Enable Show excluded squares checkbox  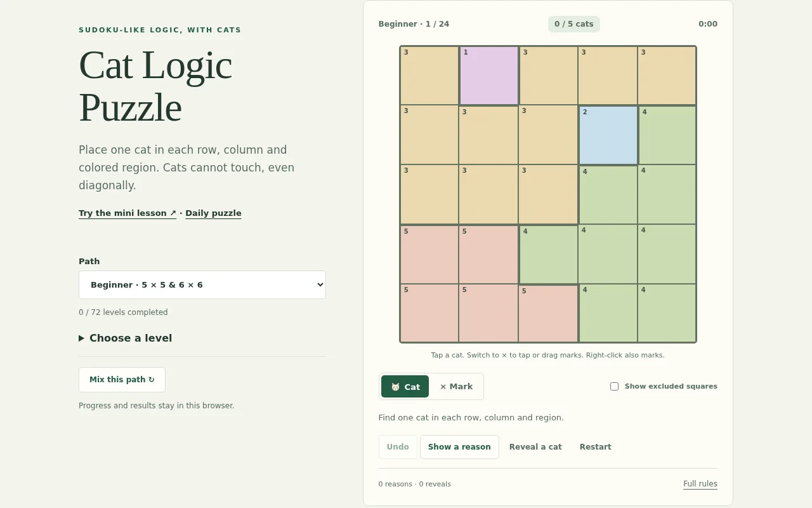[614, 386]
